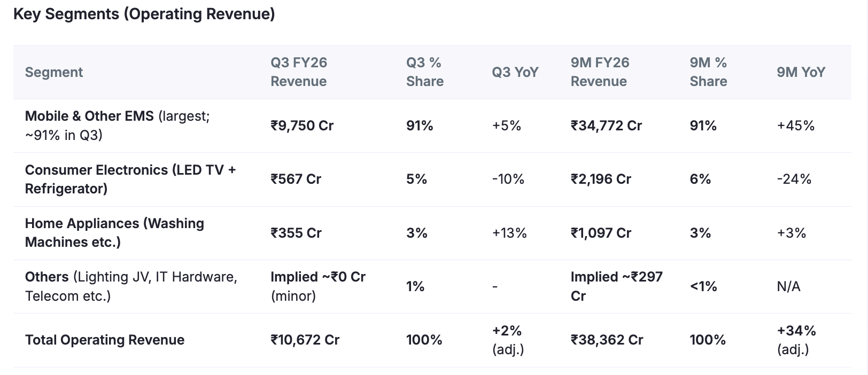Viewport: 868px width, 375px height.
Task: Click the Q3 FY26 Revenue column header
Action: pyautogui.click(x=298, y=72)
